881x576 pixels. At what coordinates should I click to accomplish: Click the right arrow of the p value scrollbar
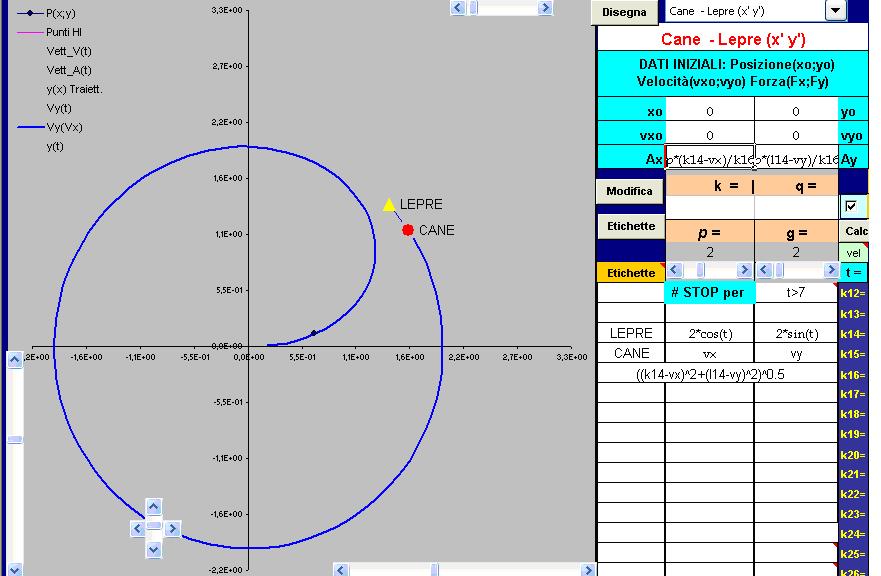[x=743, y=270]
